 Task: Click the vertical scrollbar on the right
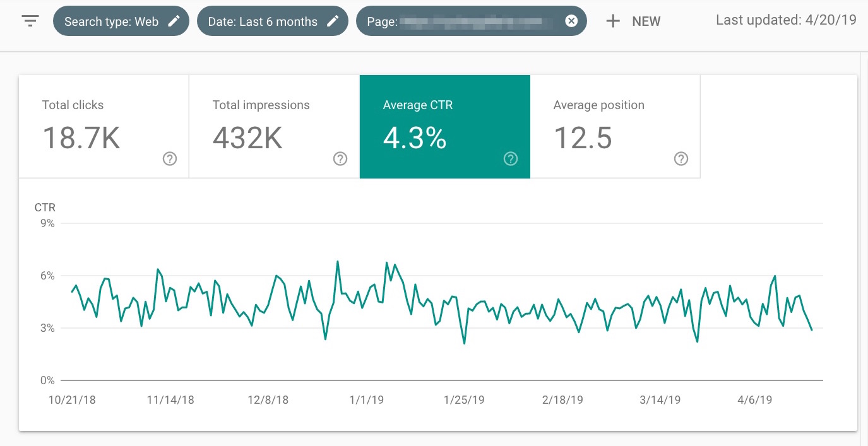tap(862, 246)
